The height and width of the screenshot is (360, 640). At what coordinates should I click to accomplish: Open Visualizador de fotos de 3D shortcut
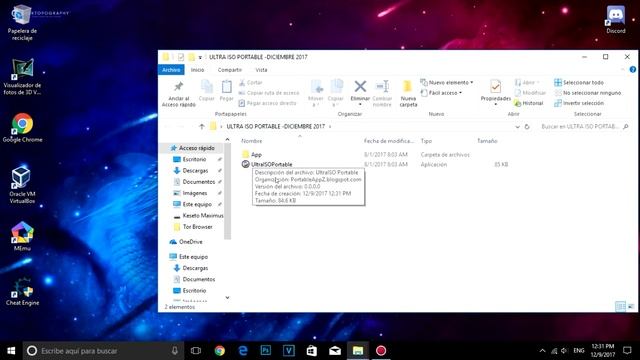[x=22, y=77]
